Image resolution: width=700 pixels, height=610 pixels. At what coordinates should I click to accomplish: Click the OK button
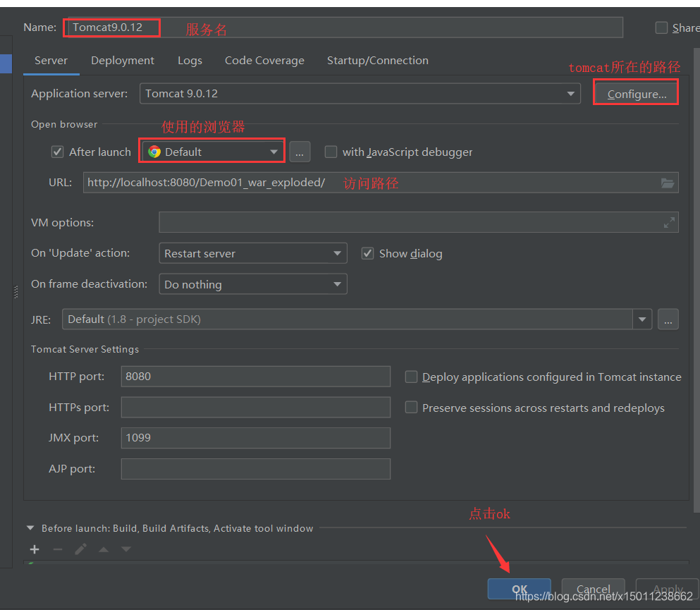pyautogui.click(x=520, y=590)
